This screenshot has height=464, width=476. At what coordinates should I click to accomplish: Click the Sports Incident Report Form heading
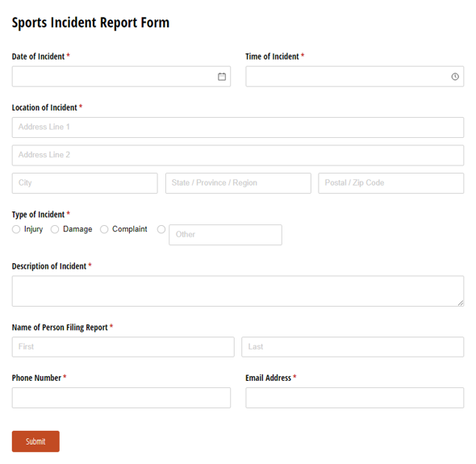pyautogui.click(x=90, y=23)
